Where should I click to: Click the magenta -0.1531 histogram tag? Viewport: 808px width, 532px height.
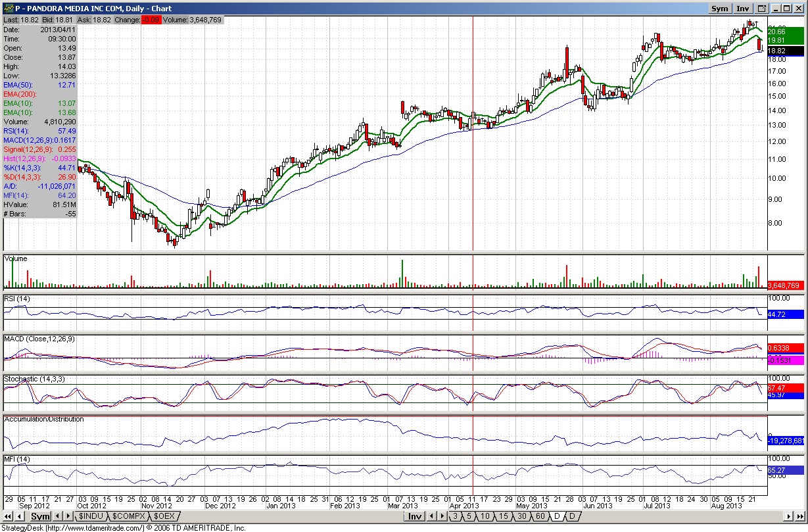pyautogui.click(x=786, y=360)
